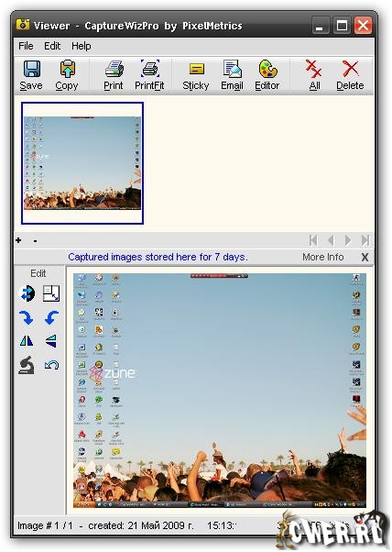
Task: Flip the image horizontally
Action: pos(27,341)
